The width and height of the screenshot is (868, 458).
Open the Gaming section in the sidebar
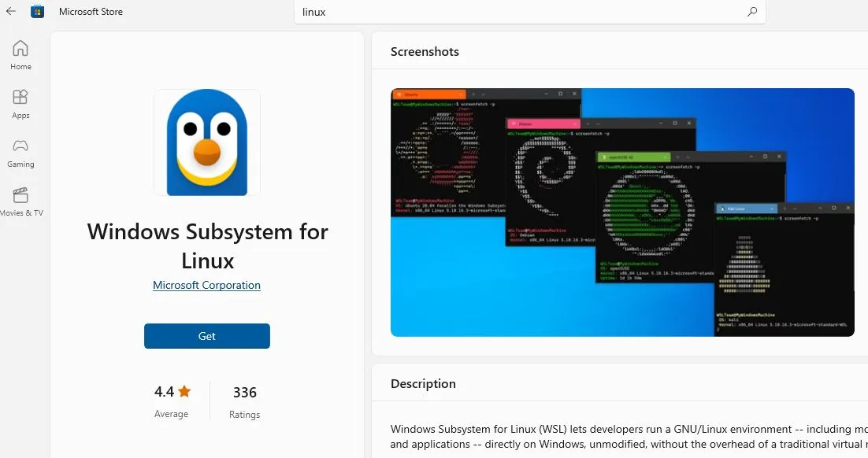(20, 153)
